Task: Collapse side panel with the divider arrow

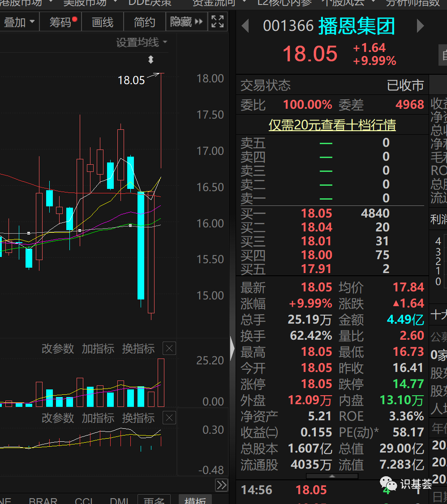Action: pos(232,348)
